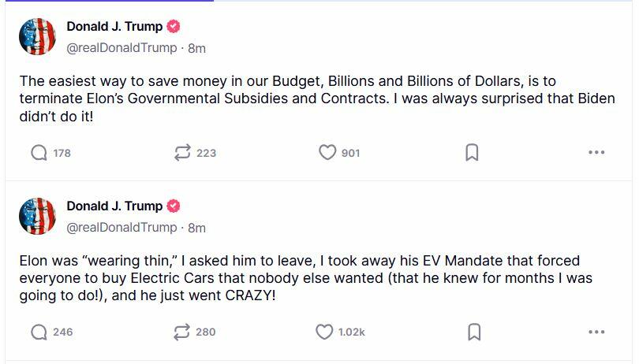Bookmark the "wearing thin" EV Mandate post

(x=474, y=332)
